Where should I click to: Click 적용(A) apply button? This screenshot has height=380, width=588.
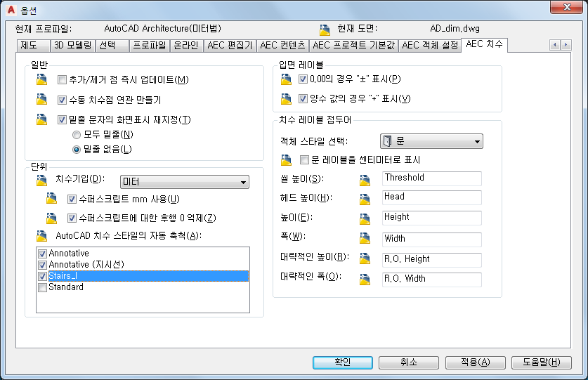click(x=475, y=362)
